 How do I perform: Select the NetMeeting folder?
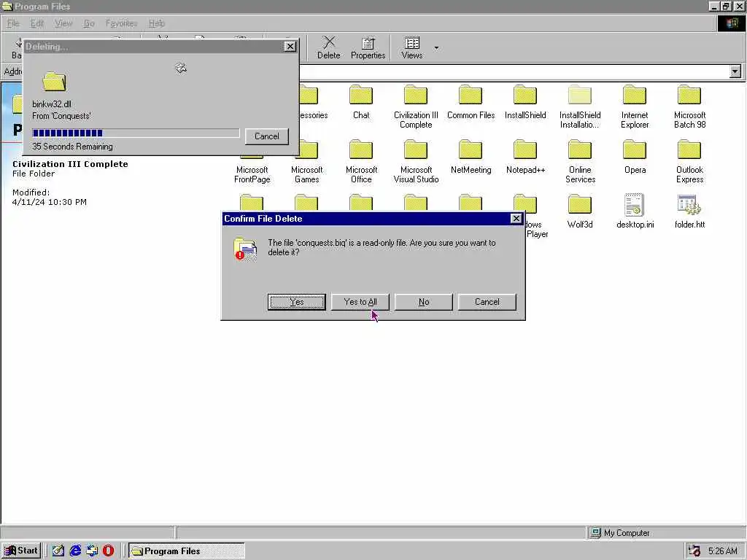point(471,157)
